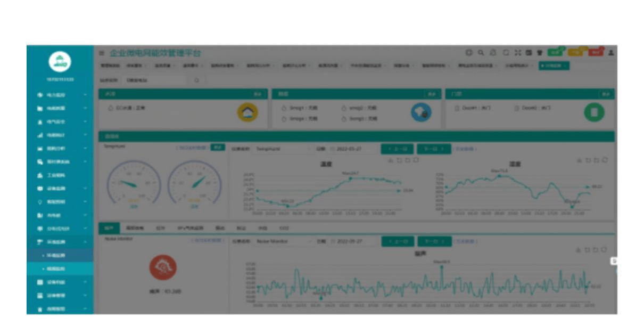Click the next-day button in the noise section
This screenshot has height=325, width=644.
434,241
